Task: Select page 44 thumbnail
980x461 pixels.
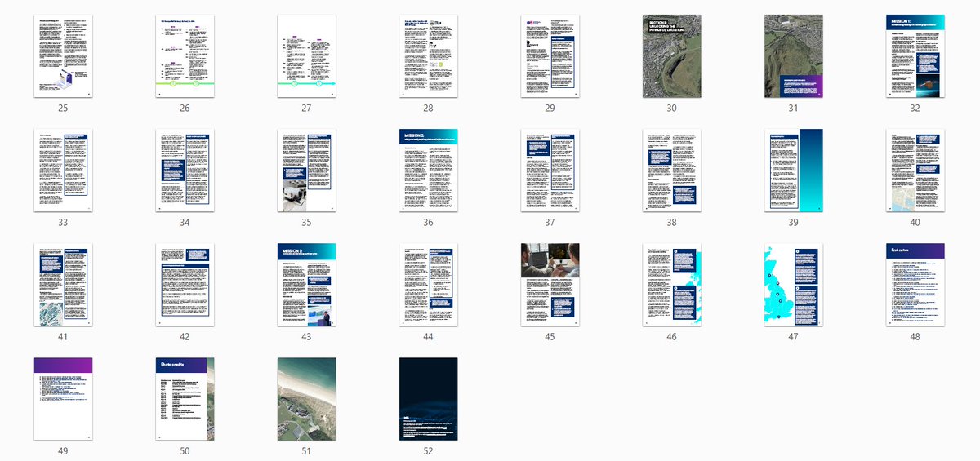Action: coord(429,285)
